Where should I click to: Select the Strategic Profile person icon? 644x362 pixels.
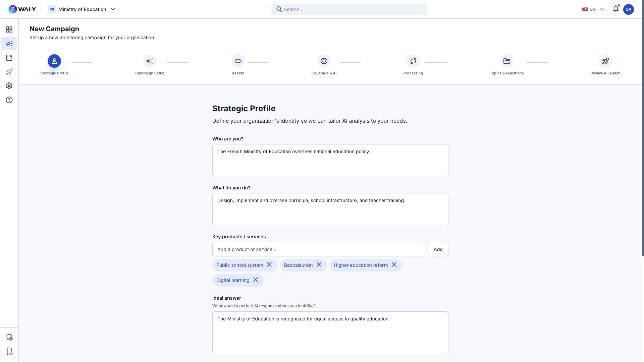[54, 61]
